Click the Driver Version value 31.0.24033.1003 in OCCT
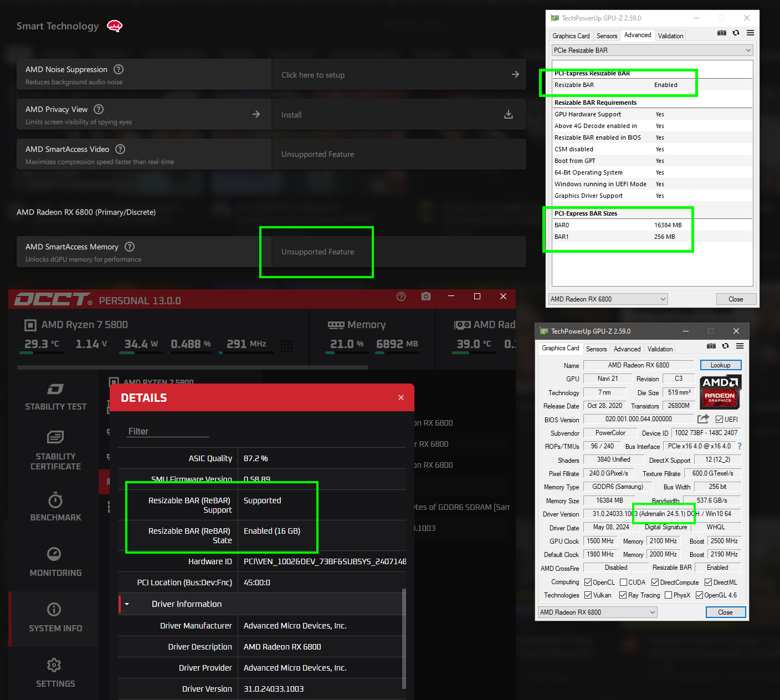The image size is (780, 700). (x=274, y=689)
